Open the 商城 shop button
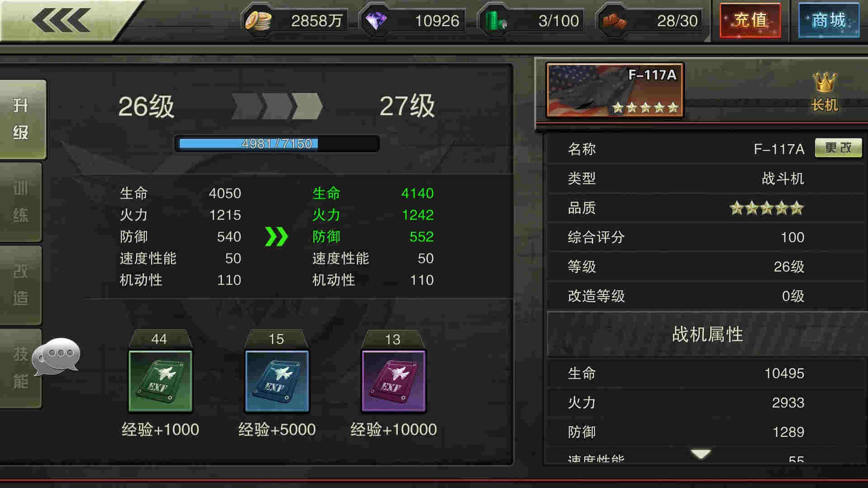The width and height of the screenshot is (868, 488). (x=829, y=21)
